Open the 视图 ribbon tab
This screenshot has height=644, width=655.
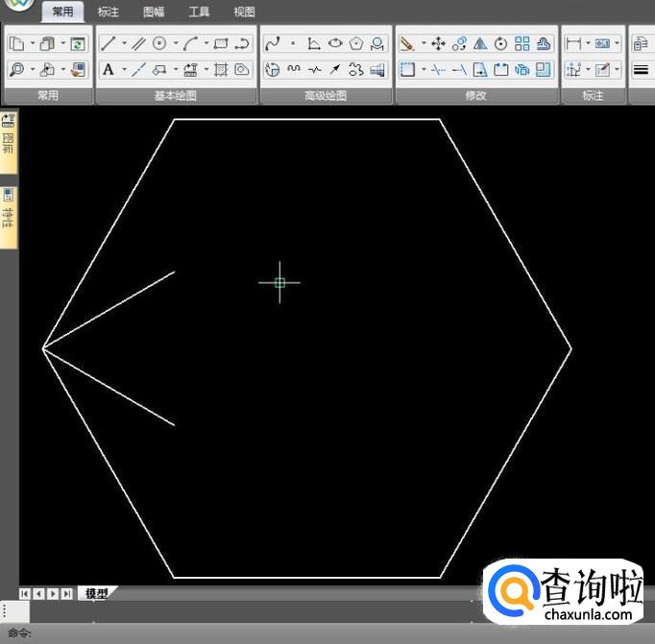point(244,12)
